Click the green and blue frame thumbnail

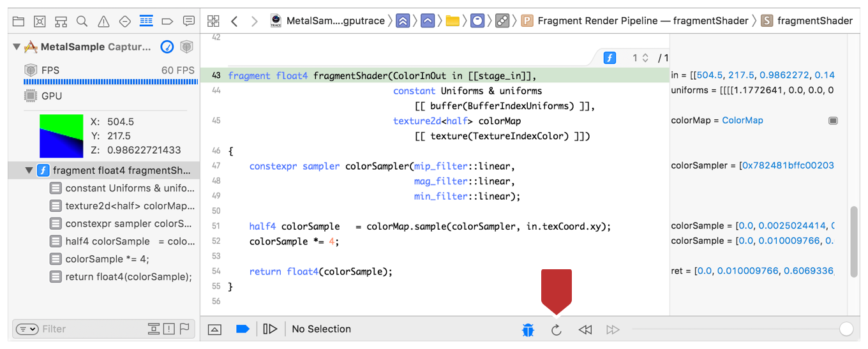(61, 136)
